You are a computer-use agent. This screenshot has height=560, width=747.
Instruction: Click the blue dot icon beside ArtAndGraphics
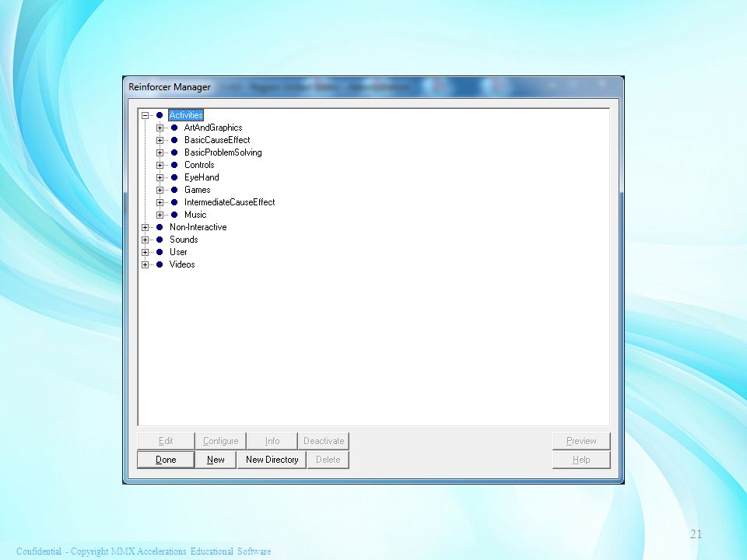click(x=174, y=128)
